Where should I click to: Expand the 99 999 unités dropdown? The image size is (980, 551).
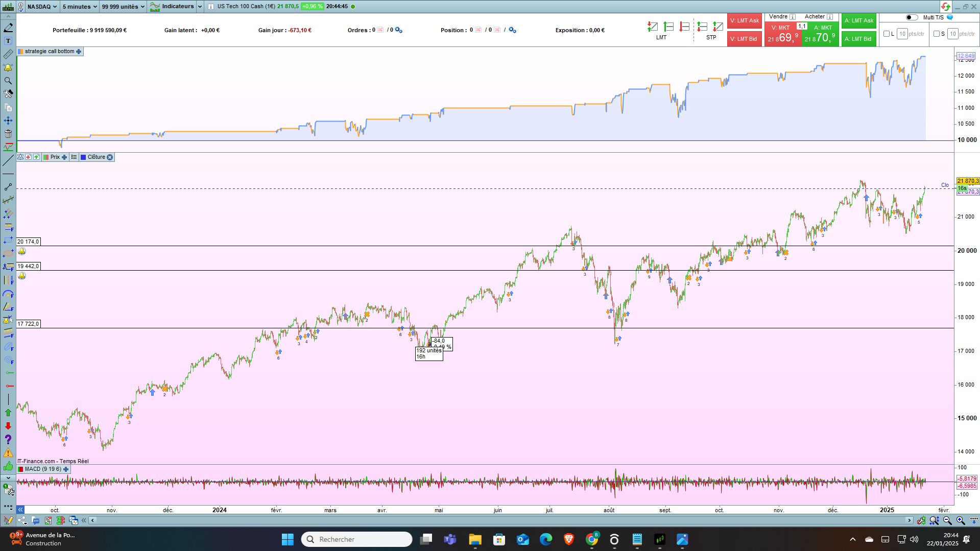[x=123, y=7]
